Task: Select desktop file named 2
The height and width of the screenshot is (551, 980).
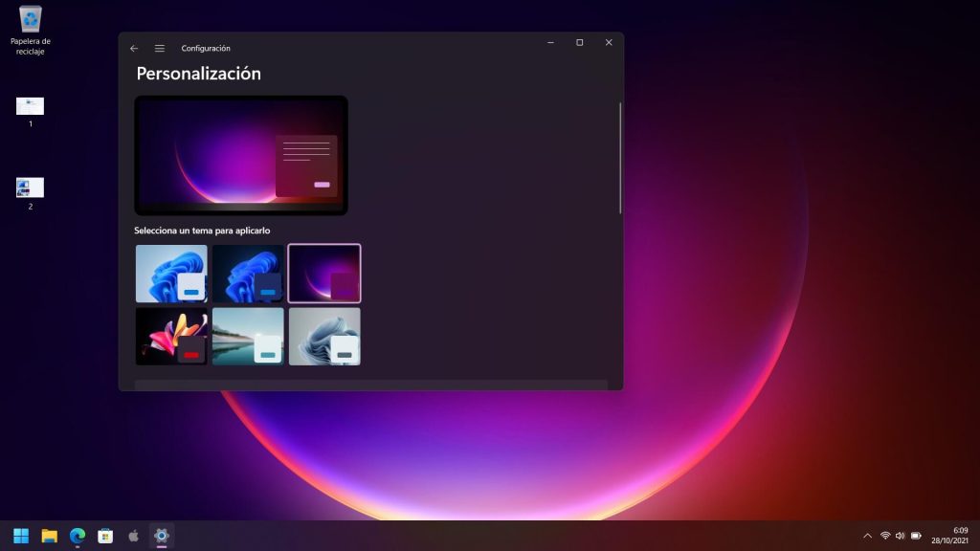Action: click(x=30, y=193)
